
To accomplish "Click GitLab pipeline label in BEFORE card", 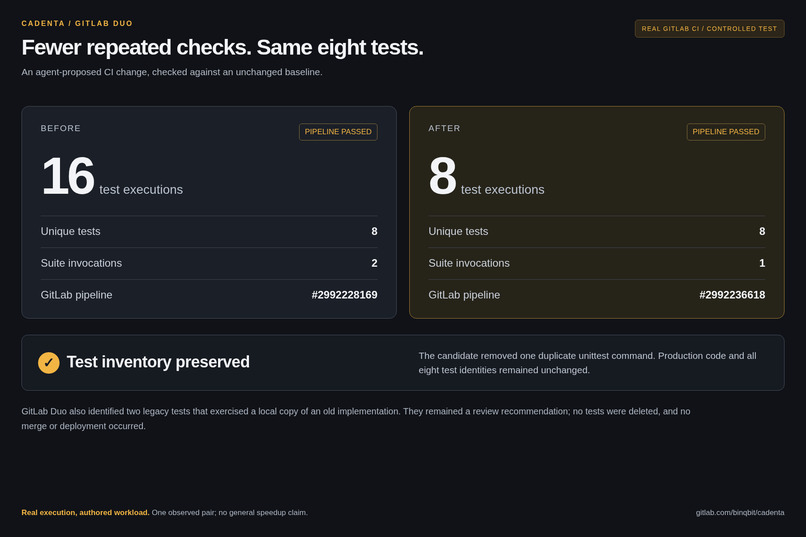I will pos(76,295).
